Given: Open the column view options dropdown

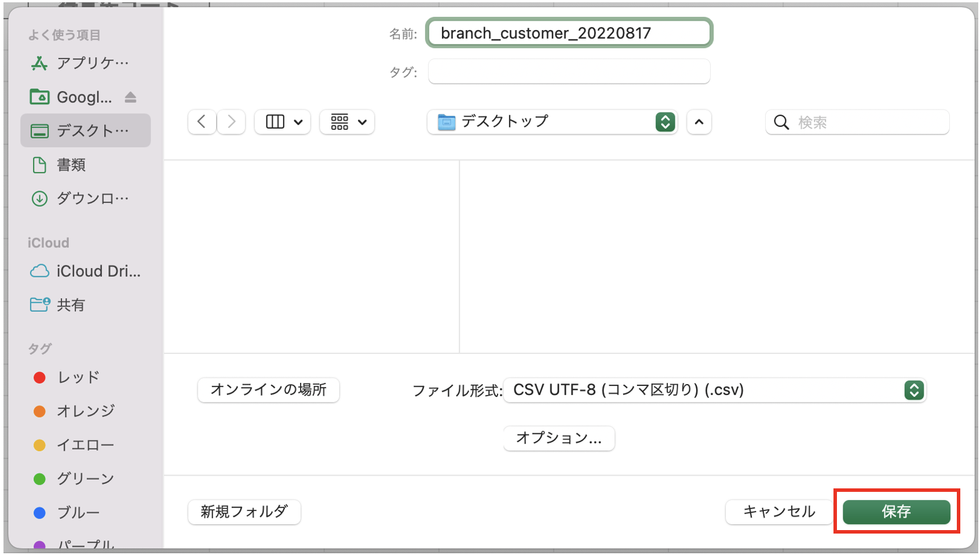Looking at the screenshot, I should 283,122.
